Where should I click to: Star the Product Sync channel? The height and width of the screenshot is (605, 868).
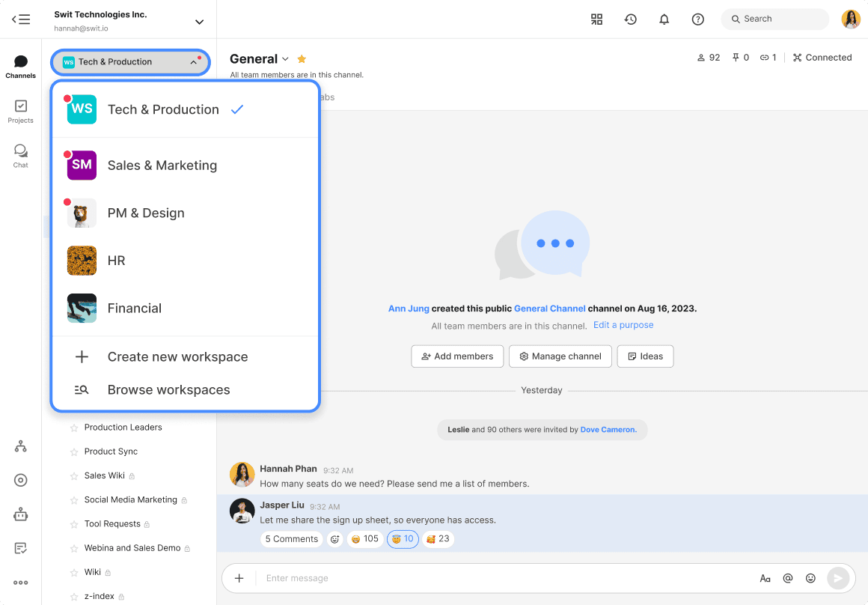click(73, 452)
